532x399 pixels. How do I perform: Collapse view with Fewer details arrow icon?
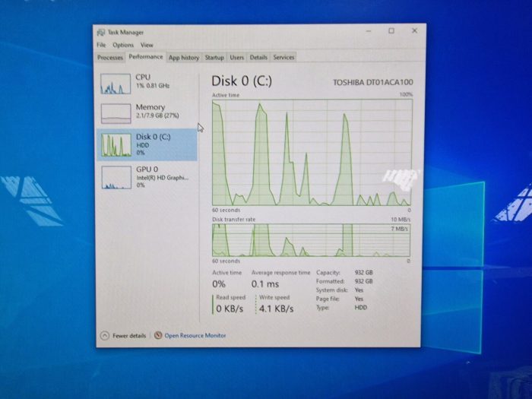[105, 336]
